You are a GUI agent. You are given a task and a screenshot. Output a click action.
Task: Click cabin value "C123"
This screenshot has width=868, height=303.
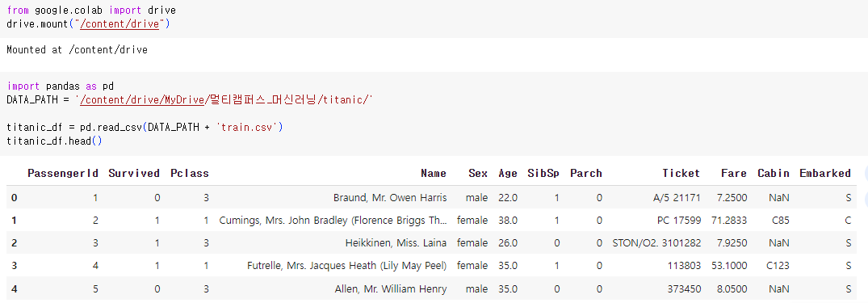(x=778, y=266)
